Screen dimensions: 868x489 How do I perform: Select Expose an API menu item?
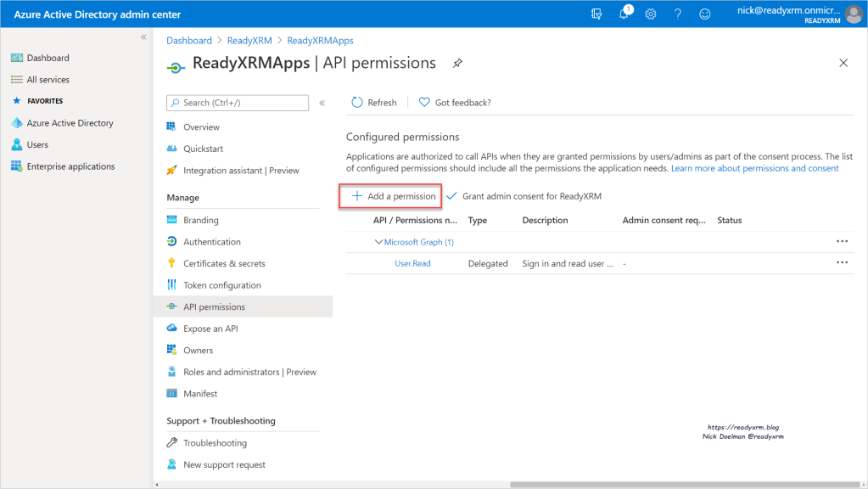point(210,329)
